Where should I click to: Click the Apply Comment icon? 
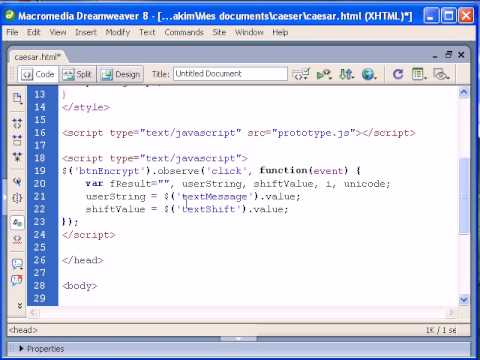tap(17, 264)
